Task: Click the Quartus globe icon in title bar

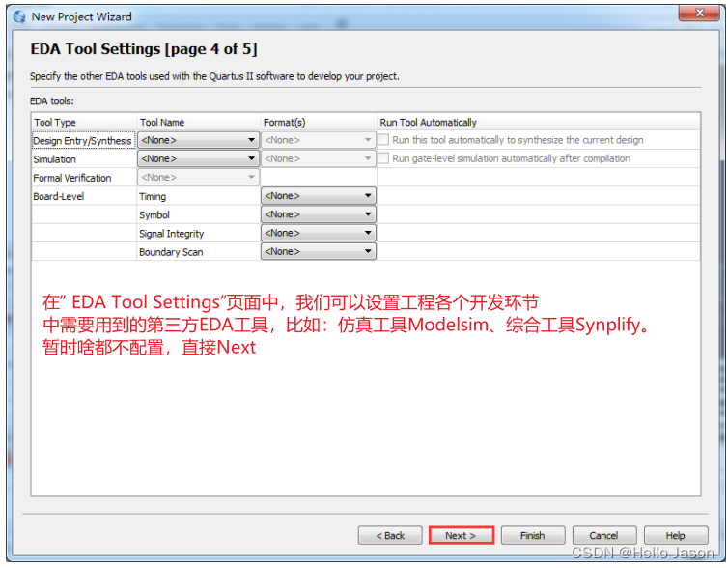Action: (19, 16)
